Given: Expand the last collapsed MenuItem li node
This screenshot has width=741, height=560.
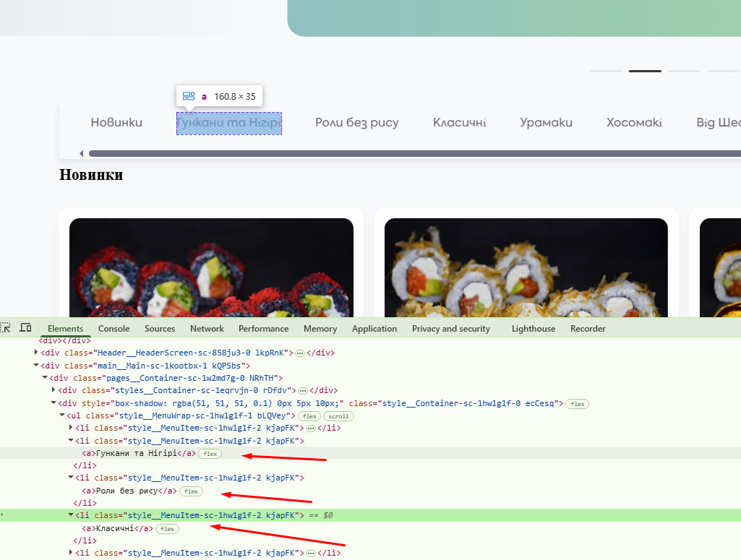Looking at the screenshot, I should [71, 552].
